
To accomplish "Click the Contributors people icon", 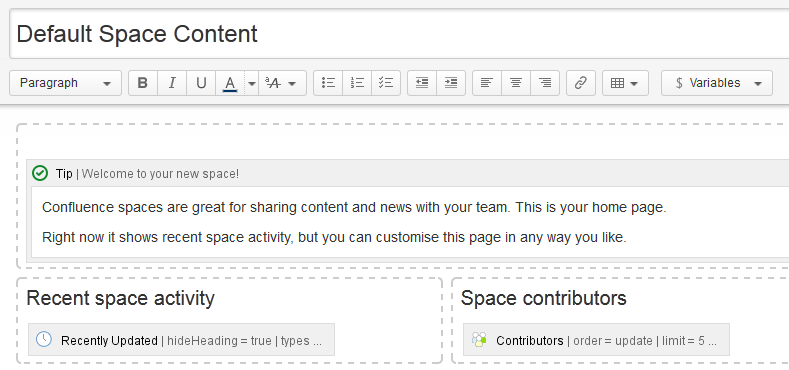I will tap(480, 339).
